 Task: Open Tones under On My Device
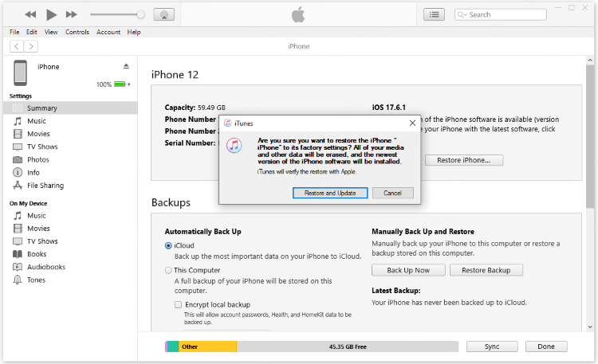(37, 280)
